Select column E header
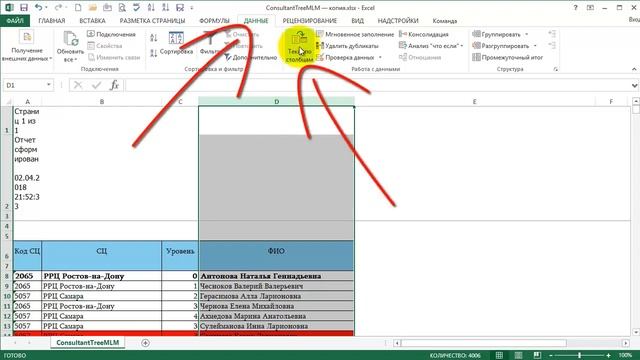Viewport: 640px width, 360px height. tap(474, 101)
